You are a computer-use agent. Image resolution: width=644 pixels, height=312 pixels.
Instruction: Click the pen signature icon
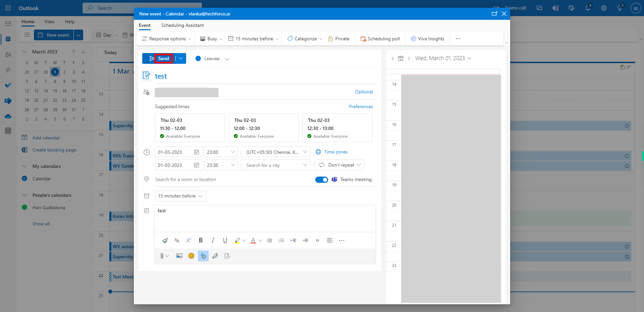coord(215,256)
